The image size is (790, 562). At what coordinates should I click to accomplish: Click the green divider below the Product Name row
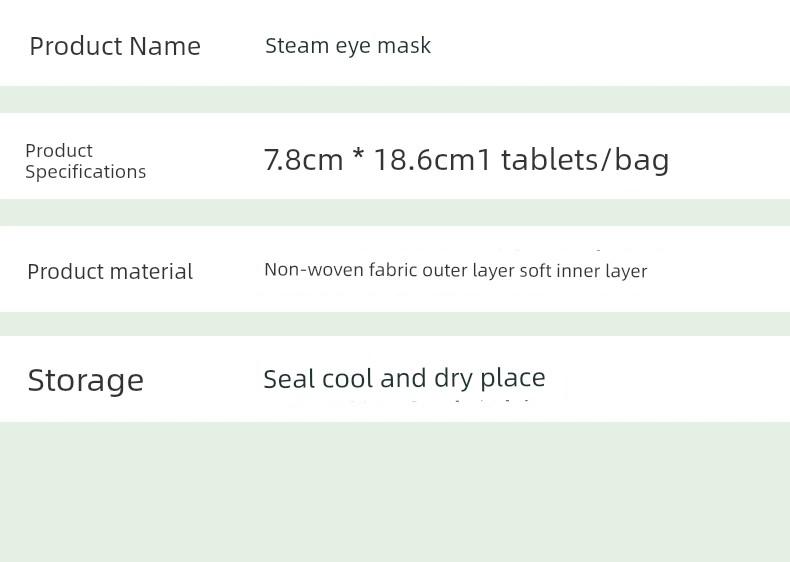[x=395, y=99]
